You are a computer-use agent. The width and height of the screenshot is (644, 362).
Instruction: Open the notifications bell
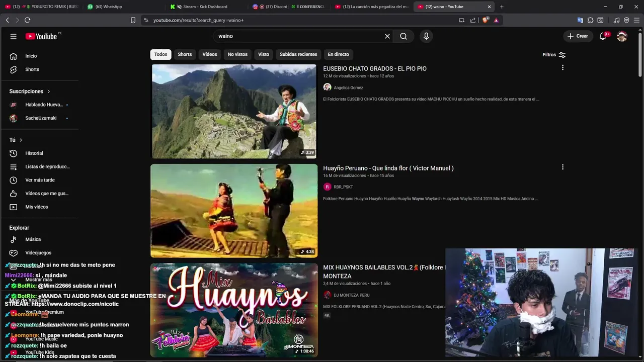coord(603,36)
